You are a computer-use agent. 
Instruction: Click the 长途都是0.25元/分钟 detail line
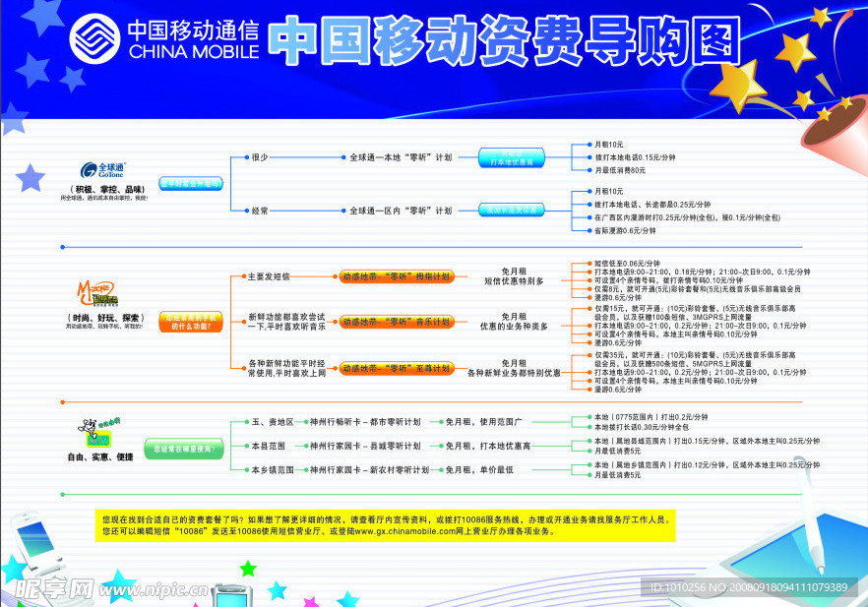click(x=652, y=205)
